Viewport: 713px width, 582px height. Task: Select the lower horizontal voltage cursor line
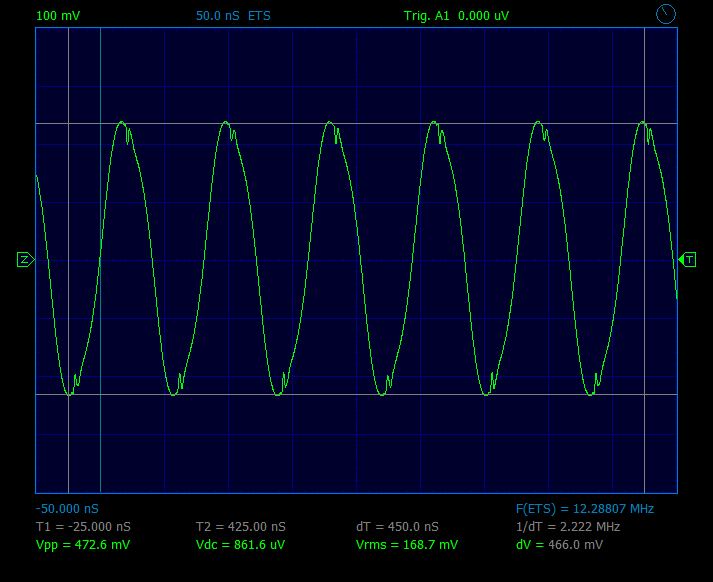[x=356, y=394]
